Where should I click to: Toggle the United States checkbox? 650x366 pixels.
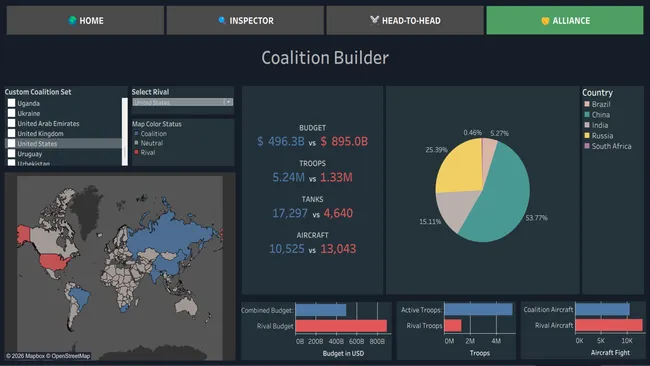[x=12, y=143]
